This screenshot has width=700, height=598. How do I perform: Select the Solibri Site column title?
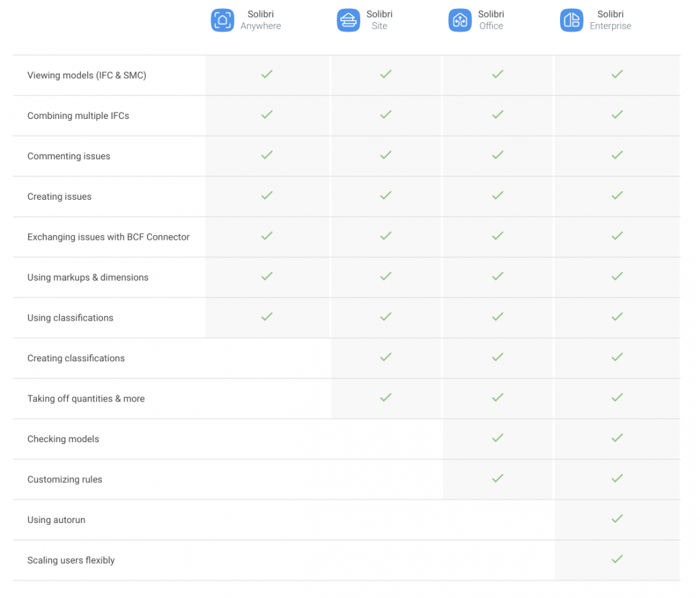(x=379, y=20)
